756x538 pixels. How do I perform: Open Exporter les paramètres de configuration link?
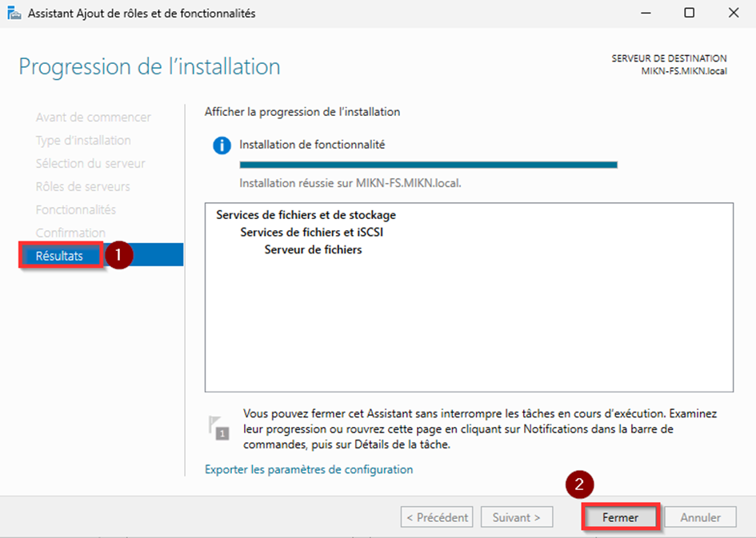[x=309, y=470]
